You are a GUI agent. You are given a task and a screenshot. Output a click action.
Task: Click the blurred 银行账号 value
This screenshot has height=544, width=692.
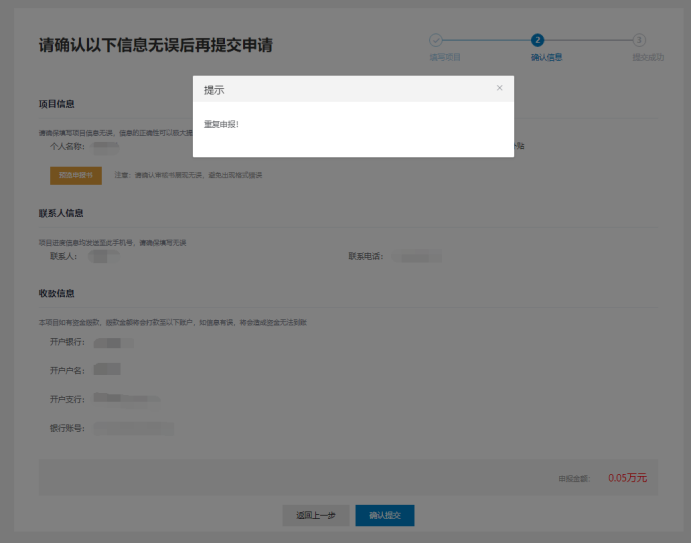click(134, 428)
